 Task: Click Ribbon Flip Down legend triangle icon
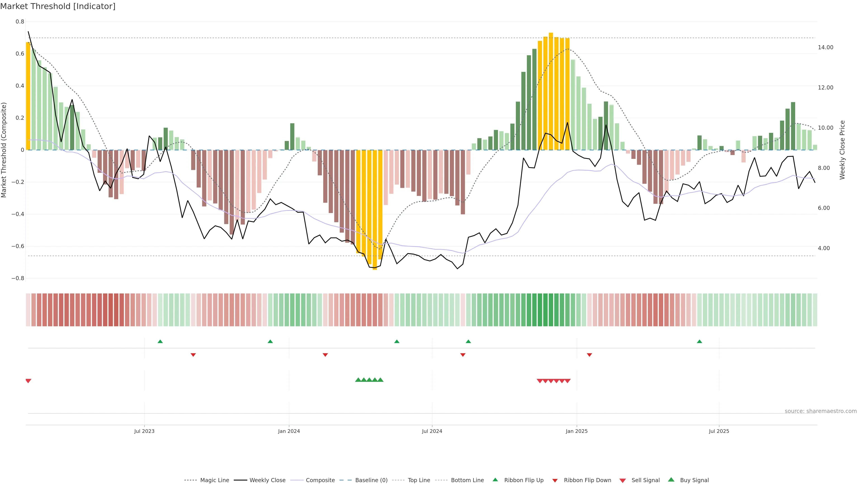pos(555,481)
